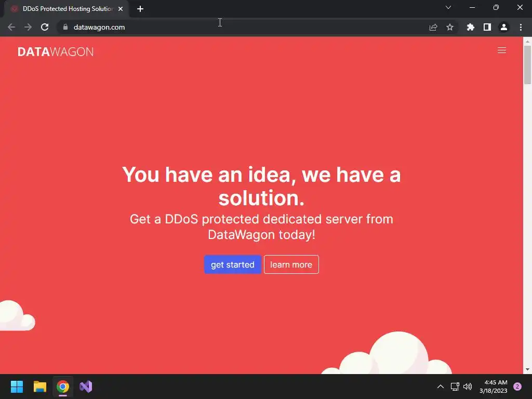Open Chrome three-dot menu
Viewport: 532px width, 399px height.
tap(521, 27)
